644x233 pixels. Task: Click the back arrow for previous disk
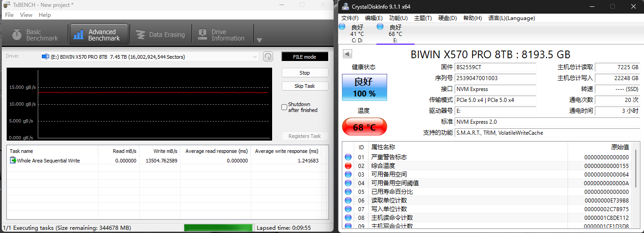click(x=347, y=54)
